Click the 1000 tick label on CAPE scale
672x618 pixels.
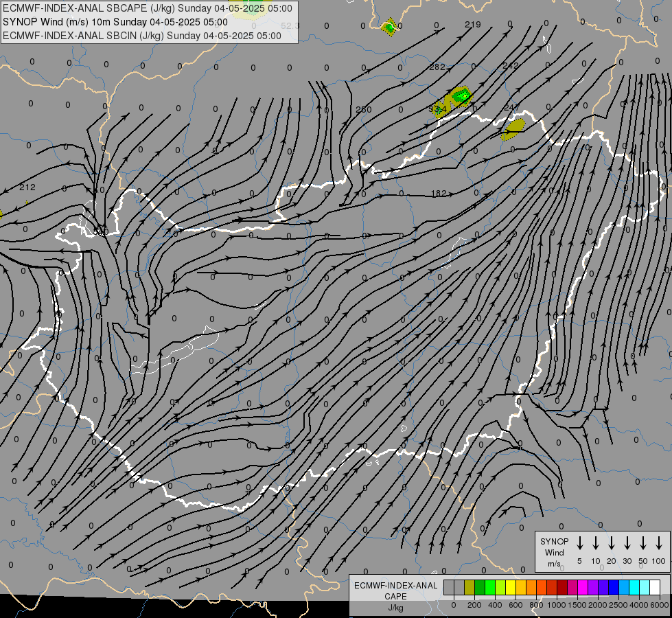pyautogui.click(x=557, y=605)
